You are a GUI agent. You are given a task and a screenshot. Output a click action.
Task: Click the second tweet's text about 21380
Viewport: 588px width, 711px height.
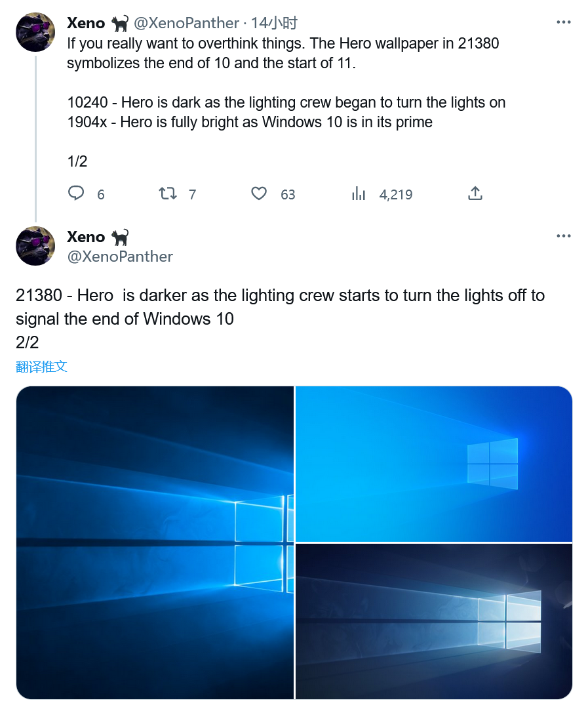[280, 307]
